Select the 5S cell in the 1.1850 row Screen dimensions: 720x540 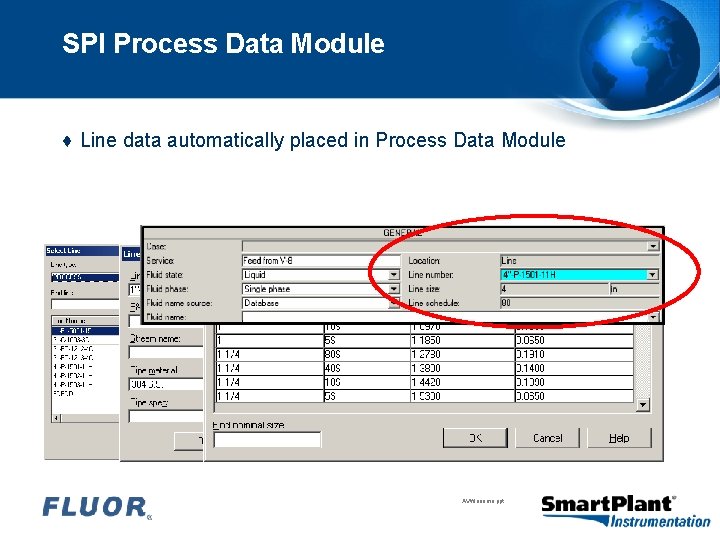tap(367, 341)
